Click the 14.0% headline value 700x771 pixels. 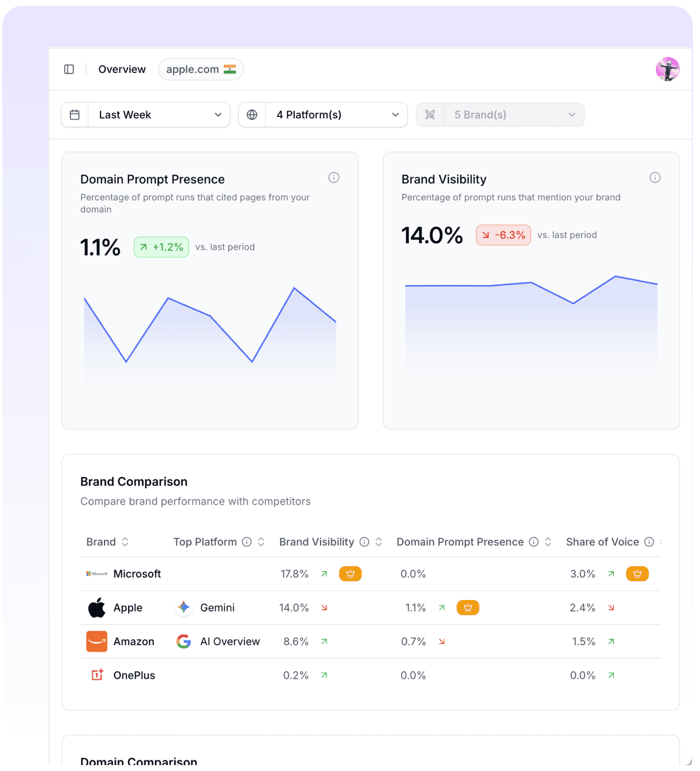[432, 235]
